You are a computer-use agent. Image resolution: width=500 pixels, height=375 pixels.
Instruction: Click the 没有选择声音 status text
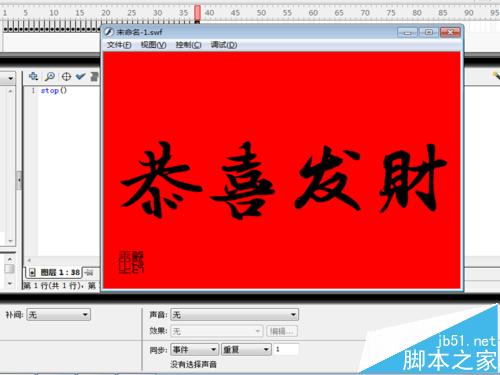pyautogui.click(x=193, y=364)
